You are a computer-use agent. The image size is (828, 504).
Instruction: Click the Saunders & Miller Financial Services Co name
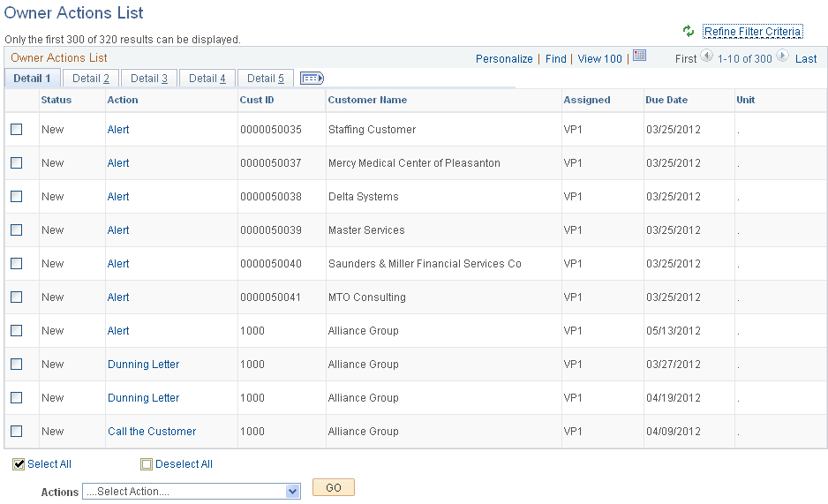(425, 263)
